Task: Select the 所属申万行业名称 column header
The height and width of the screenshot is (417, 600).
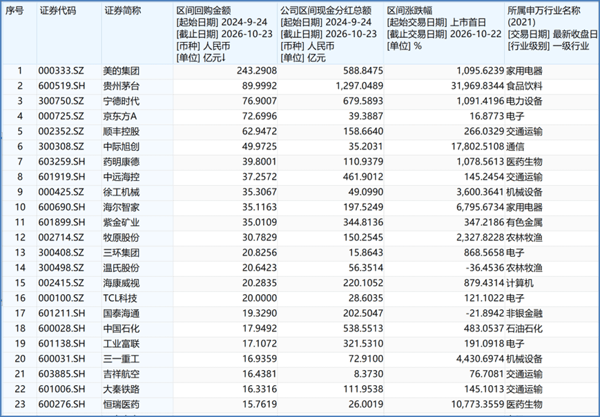Action: point(544,10)
